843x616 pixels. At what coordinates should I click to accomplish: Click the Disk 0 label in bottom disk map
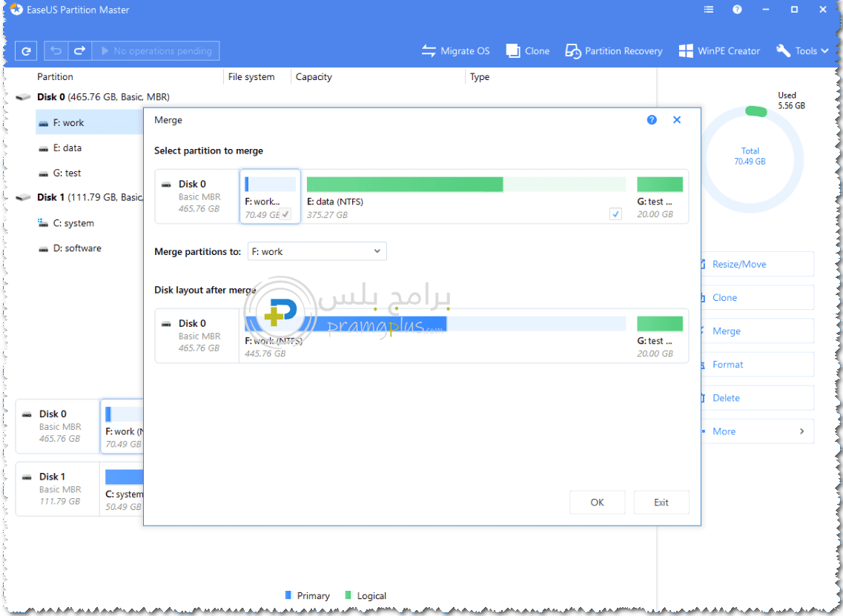pos(53,414)
